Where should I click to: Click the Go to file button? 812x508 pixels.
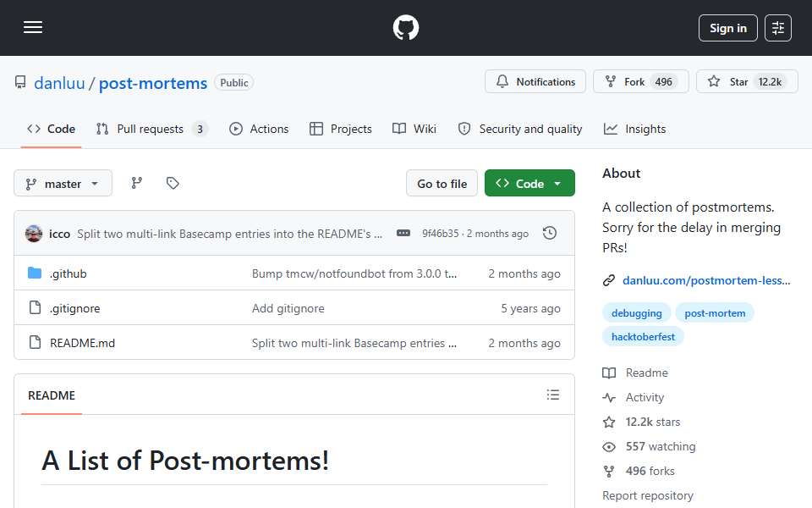[x=442, y=184]
